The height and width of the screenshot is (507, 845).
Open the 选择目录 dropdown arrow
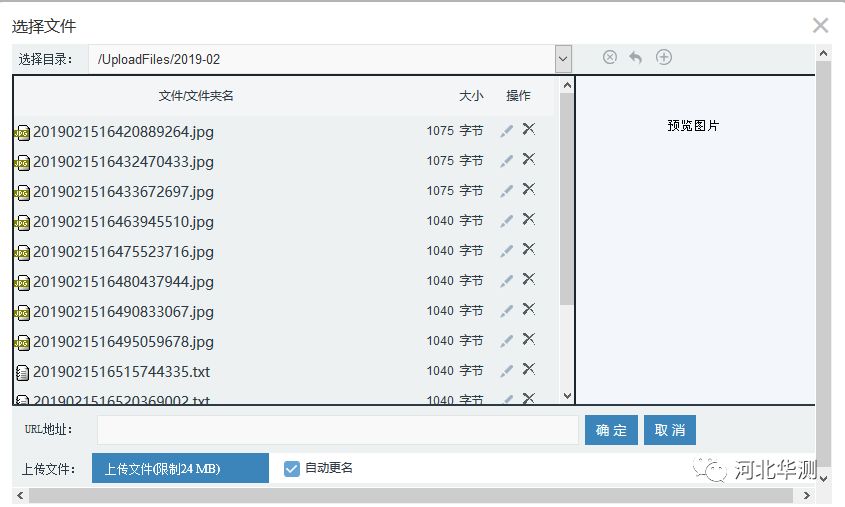[563, 59]
